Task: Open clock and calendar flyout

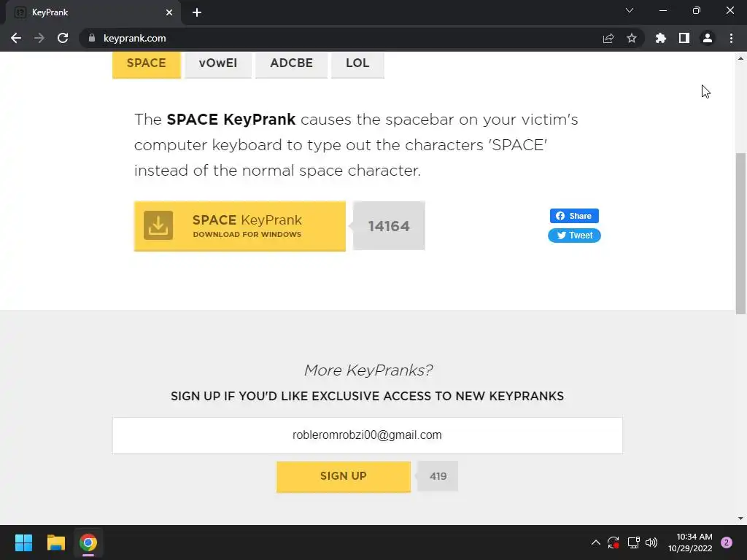Action: (690, 542)
